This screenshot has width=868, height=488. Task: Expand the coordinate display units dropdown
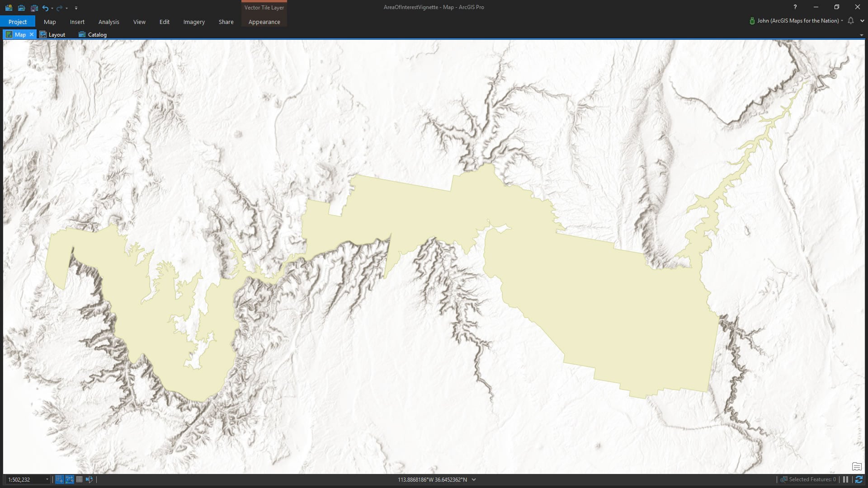pyautogui.click(x=474, y=479)
